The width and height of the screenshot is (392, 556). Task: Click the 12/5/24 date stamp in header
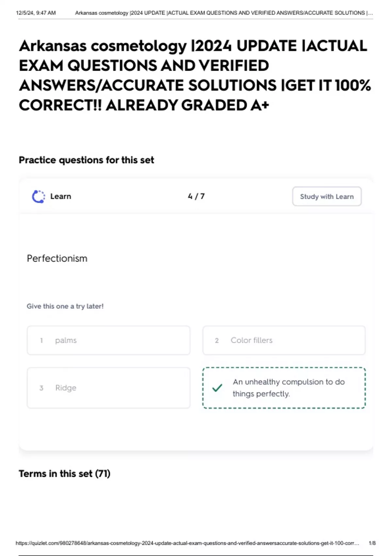pos(36,13)
